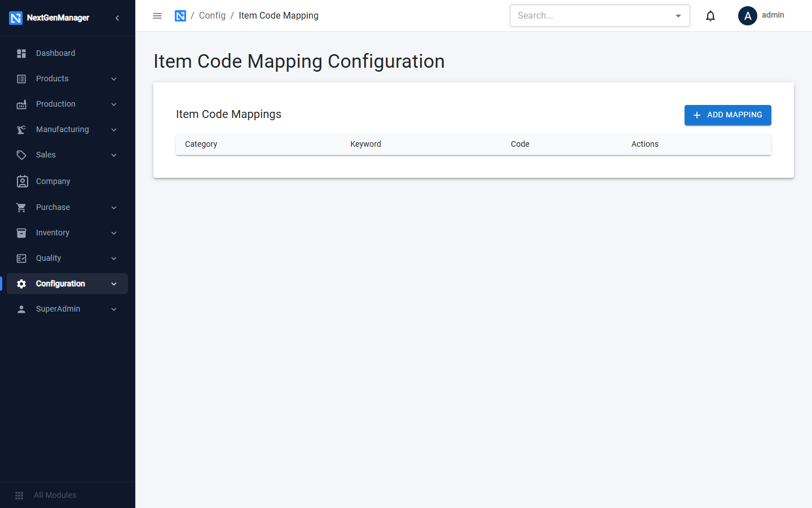Screen dimensions: 812x508
Task: Click the Dashboard grid icon
Action: point(21,54)
